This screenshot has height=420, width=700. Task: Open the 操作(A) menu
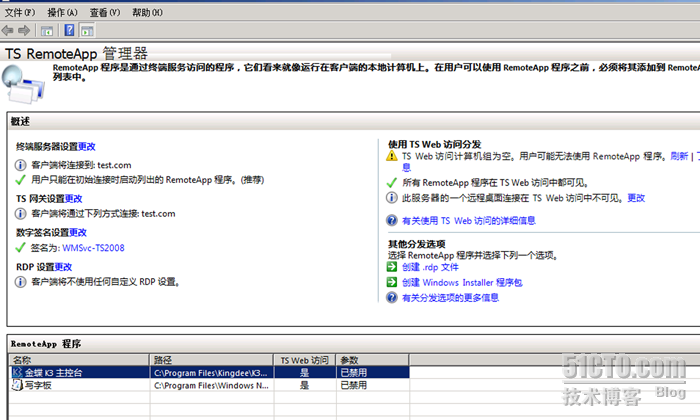point(62,12)
